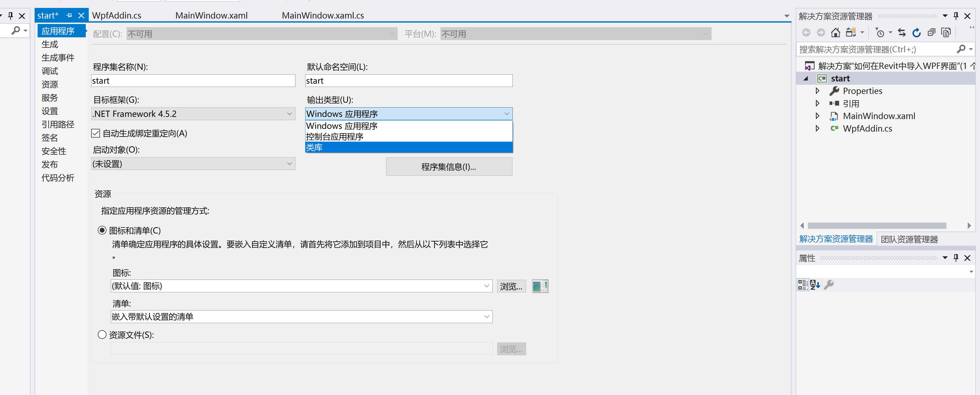Click inside the 程序集名称 text field
This screenshot has height=395, width=980.
193,80
